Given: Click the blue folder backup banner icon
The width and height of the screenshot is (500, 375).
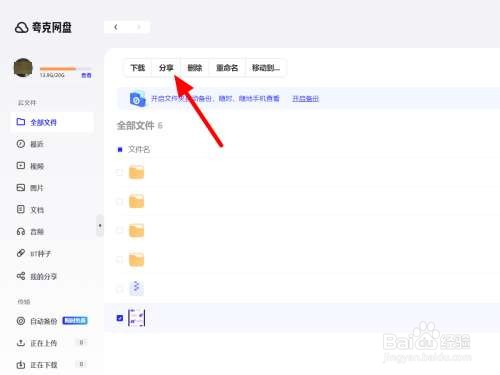Looking at the screenshot, I should coord(137,99).
